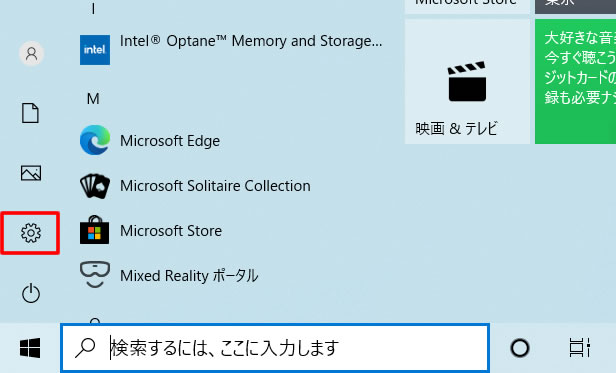This screenshot has width=616, height=373.
Task: Open the user account avatar
Action: [x=31, y=53]
